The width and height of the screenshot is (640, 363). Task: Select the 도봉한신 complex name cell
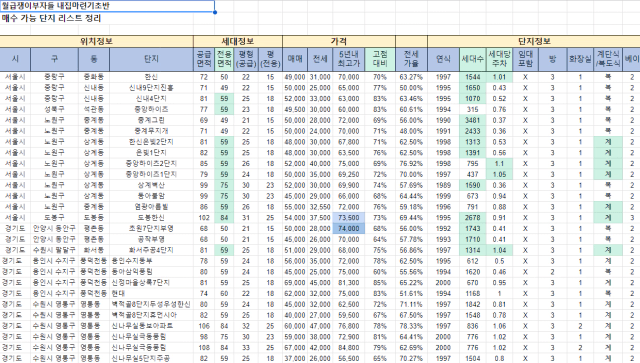tap(151, 218)
